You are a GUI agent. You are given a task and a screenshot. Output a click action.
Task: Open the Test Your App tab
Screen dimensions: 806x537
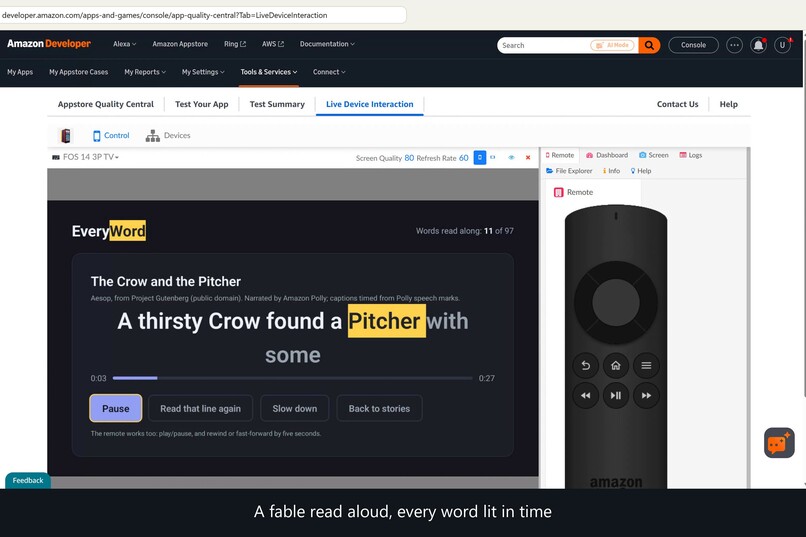[x=202, y=104]
